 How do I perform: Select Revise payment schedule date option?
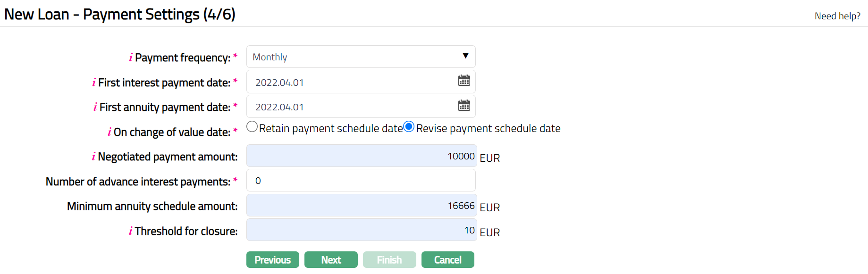pos(409,127)
